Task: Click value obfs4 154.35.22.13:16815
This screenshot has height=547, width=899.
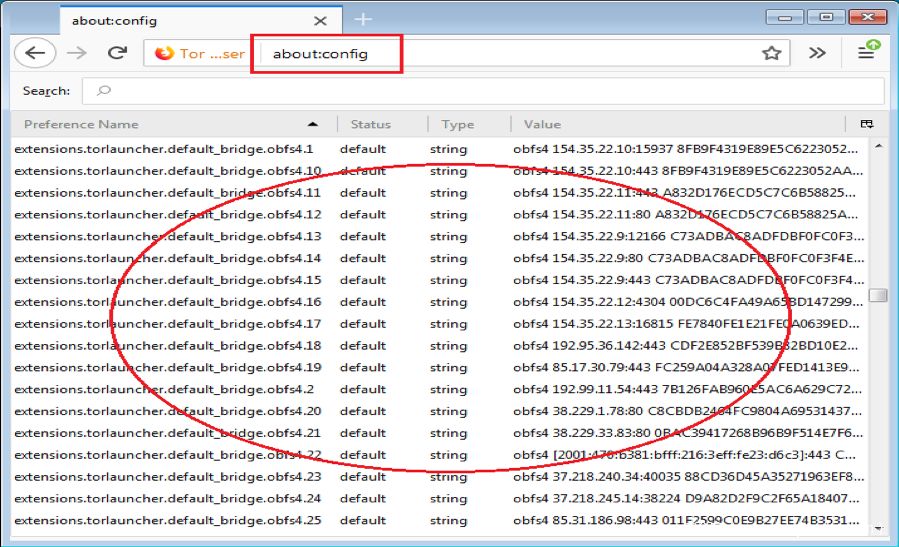Action: point(686,323)
